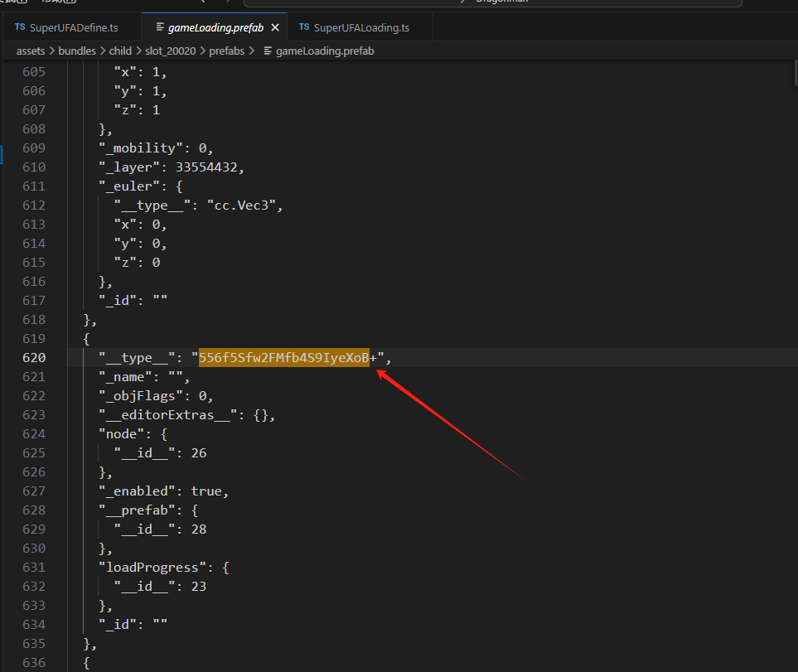Click the file icon in breadcrumb
798x672 pixels.
tap(268, 51)
